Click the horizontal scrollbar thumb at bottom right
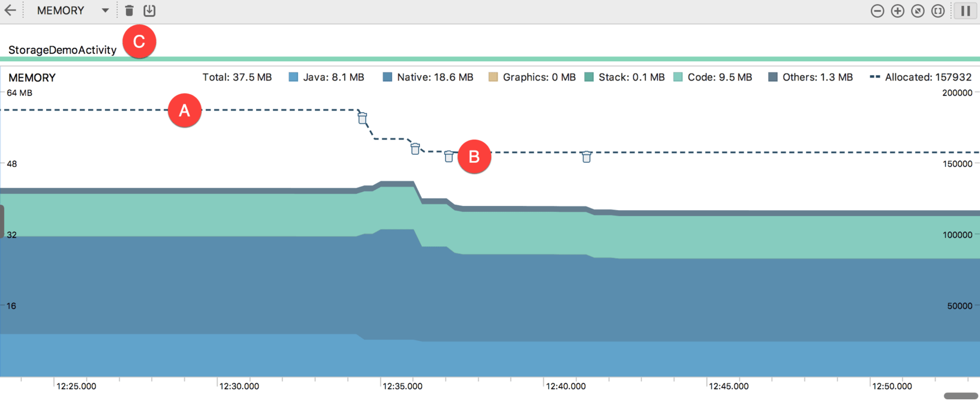The width and height of the screenshot is (980, 401). pyautogui.click(x=961, y=396)
